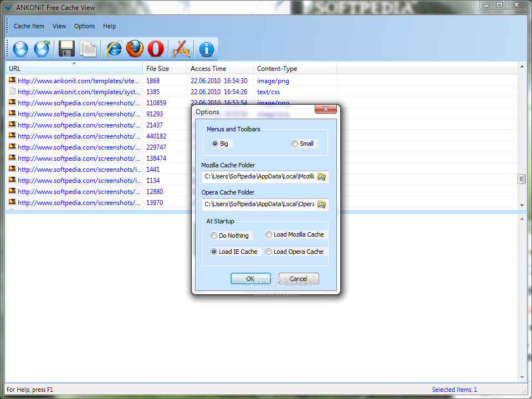The height and width of the screenshot is (399, 532).
Task: Click the blue globe toolbar icon
Action: 21,49
